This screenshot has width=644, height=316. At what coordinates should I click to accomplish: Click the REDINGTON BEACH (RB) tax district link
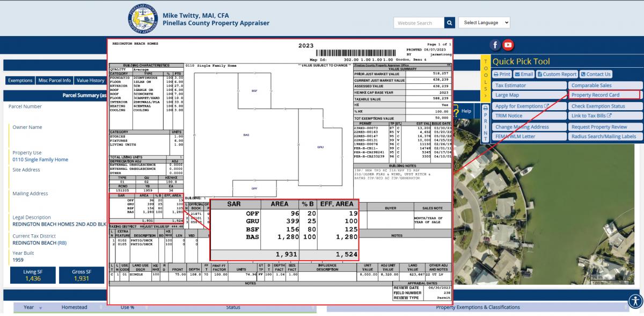click(40, 243)
